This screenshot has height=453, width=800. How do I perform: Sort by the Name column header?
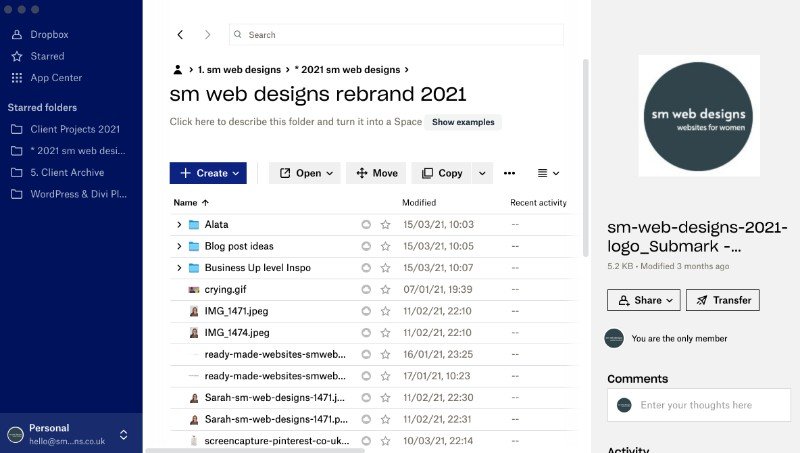[x=191, y=203]
